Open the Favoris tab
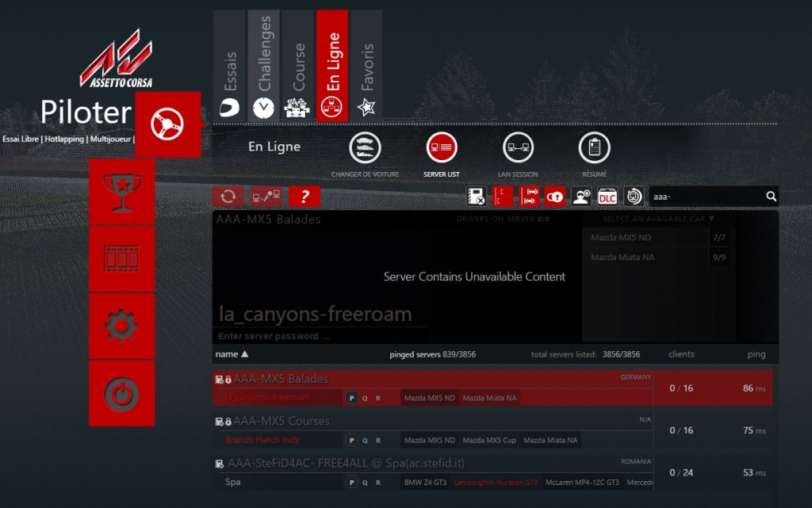Viewport: 812px width, 508px height. coord(366,67)
